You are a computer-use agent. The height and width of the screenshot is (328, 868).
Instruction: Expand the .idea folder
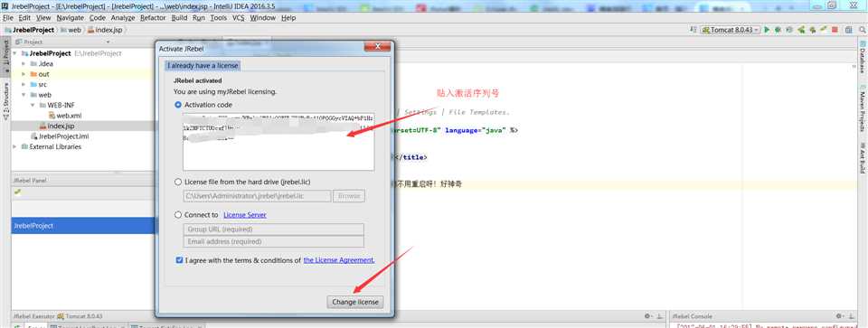(x=24, y=63)
